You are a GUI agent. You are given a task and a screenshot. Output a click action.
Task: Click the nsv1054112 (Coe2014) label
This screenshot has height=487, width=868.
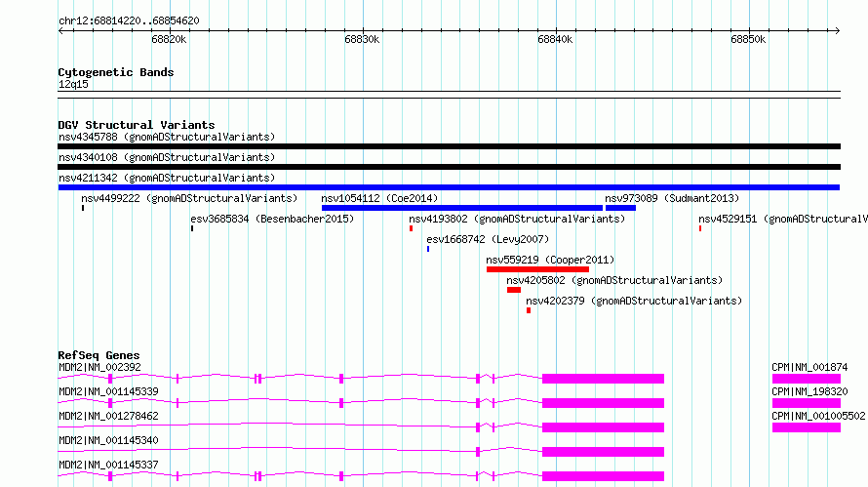point(379,198)
